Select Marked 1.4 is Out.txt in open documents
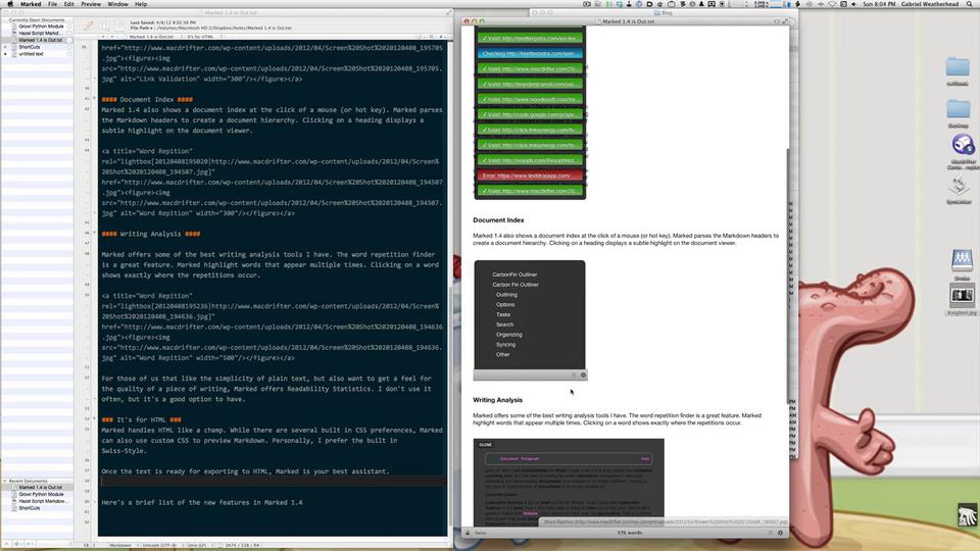Screen dimensions: 980x551 40,40
